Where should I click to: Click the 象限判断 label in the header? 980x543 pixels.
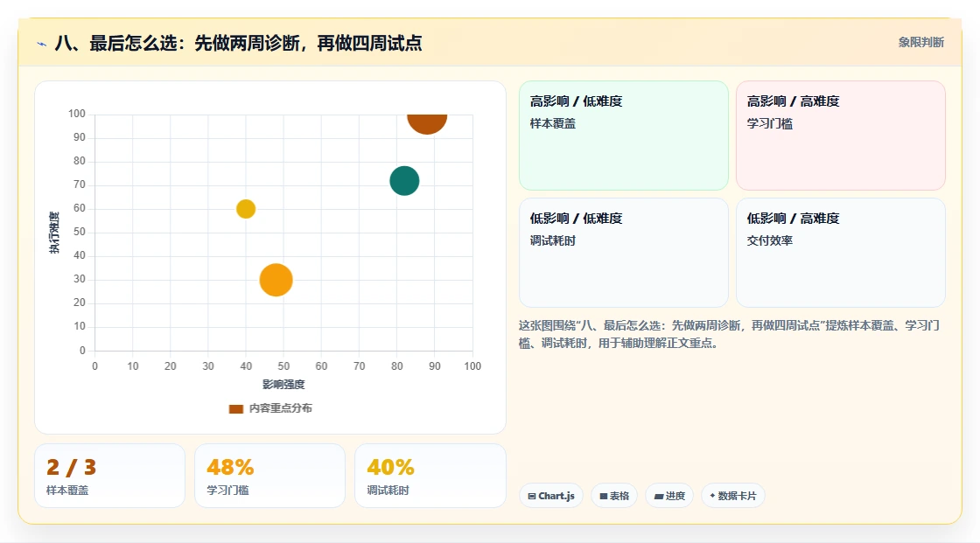pyautogui.click(x=920, y=43)
